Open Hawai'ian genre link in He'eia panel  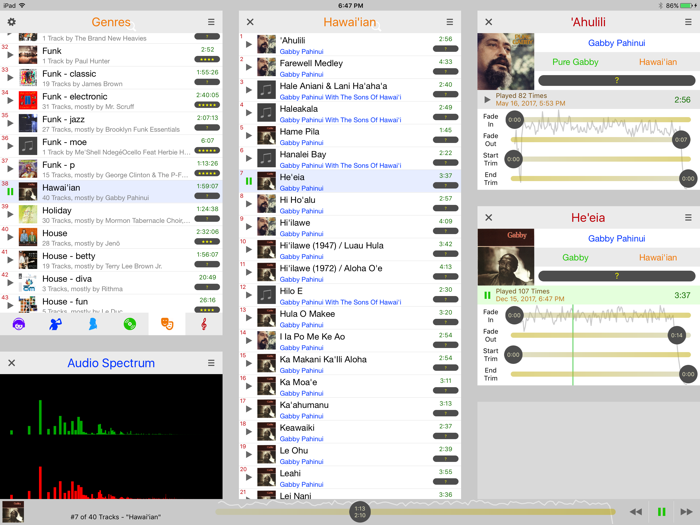point(658,258)
